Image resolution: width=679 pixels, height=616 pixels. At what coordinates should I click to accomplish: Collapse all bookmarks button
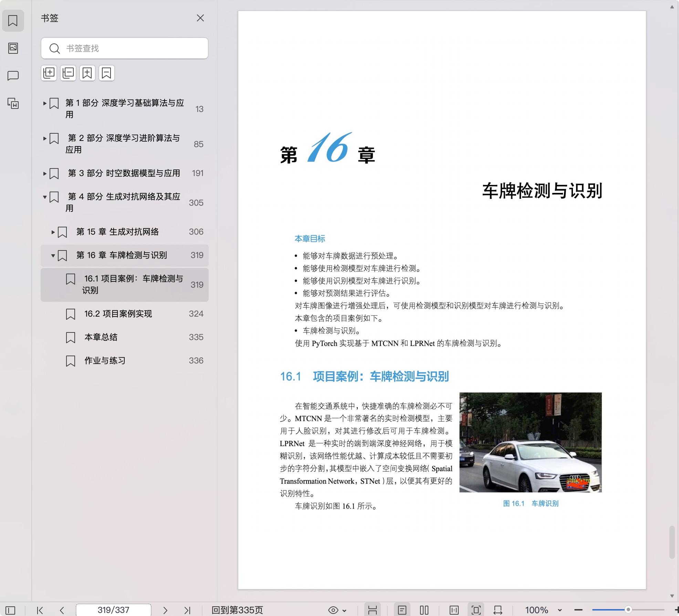pos(68,73)
